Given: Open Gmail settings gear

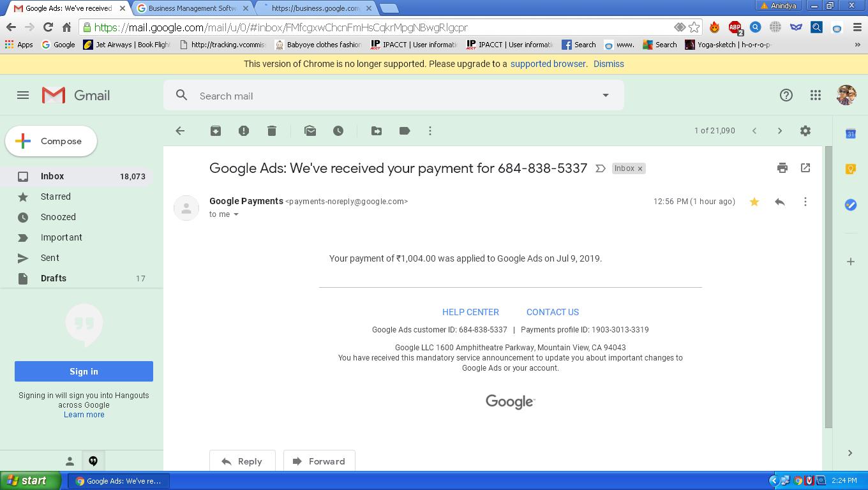Looking at the screenshot, I should click(805, 131).
